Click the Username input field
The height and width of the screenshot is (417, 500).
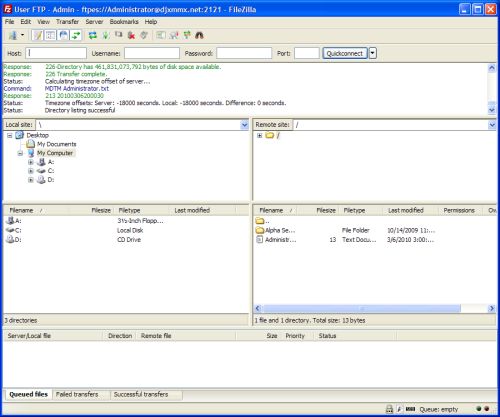(x=152, y=53)
